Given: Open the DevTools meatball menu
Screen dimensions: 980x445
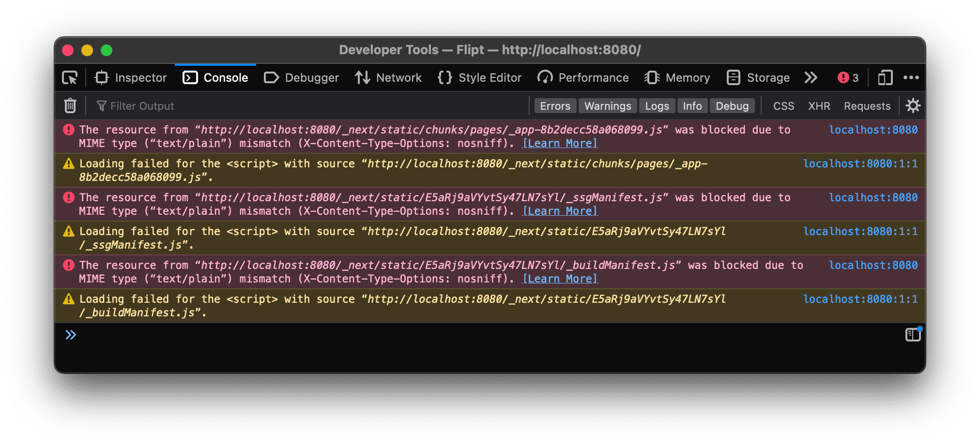Looking at the screenshot, I should (x=912, y=77).
